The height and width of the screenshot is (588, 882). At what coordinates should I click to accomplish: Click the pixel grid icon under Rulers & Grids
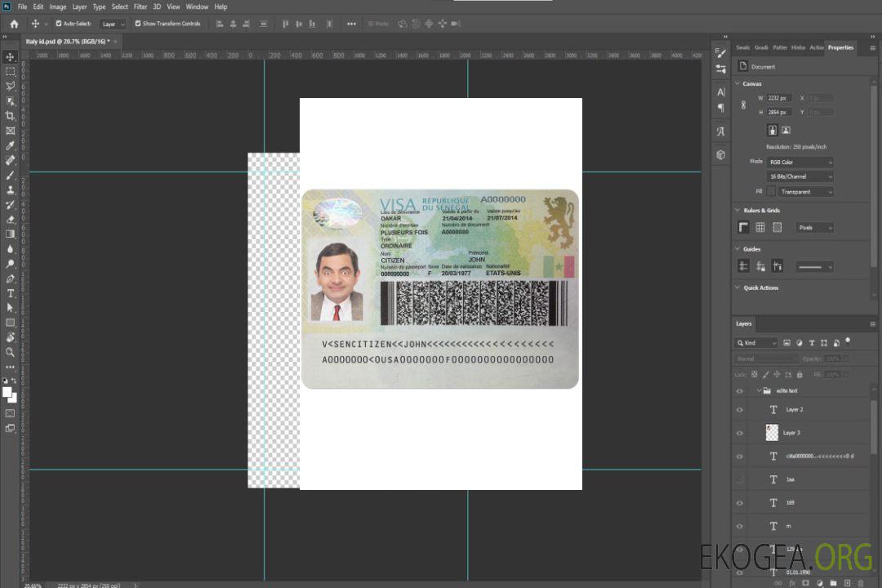tap(777, 227)
